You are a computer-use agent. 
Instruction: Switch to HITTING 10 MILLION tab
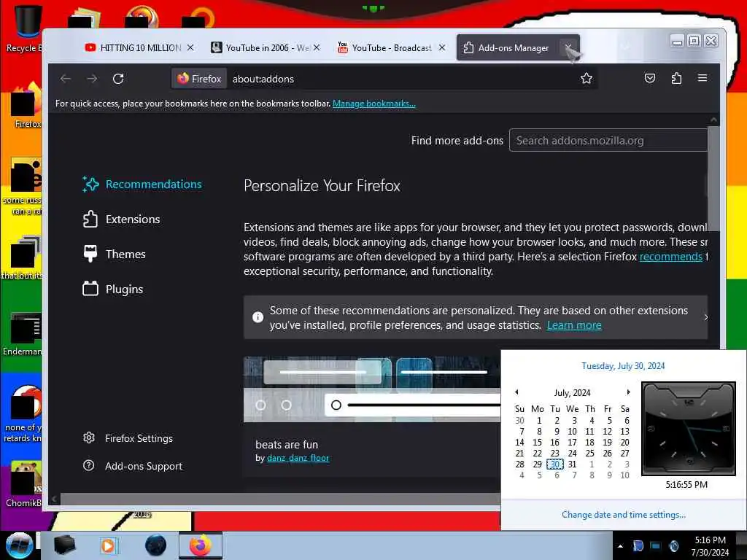point(133,47)
